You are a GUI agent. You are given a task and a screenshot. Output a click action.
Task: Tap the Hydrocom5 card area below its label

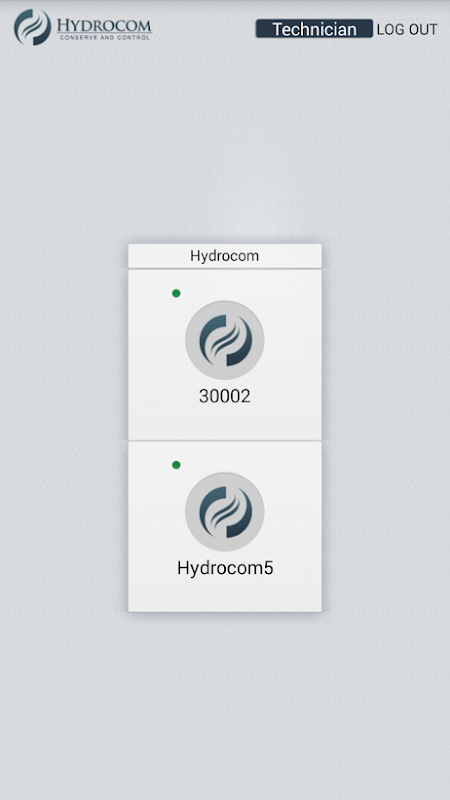click(224, 594)
